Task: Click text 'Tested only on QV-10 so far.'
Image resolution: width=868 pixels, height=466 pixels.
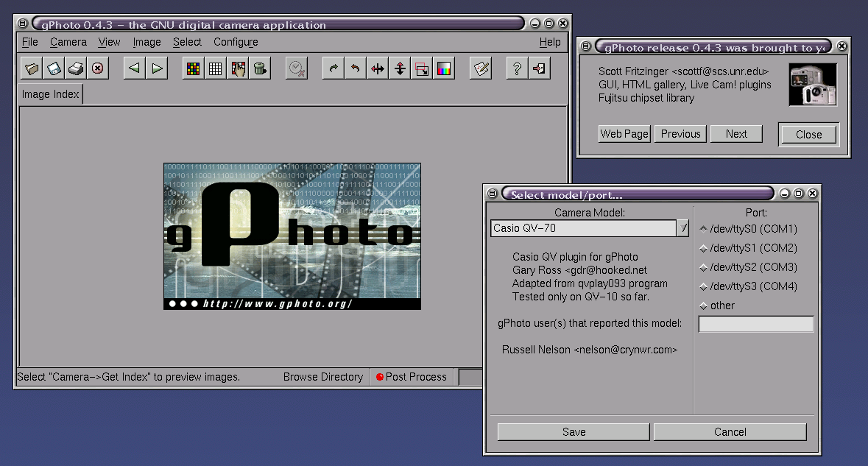Action: click(581, 297)
